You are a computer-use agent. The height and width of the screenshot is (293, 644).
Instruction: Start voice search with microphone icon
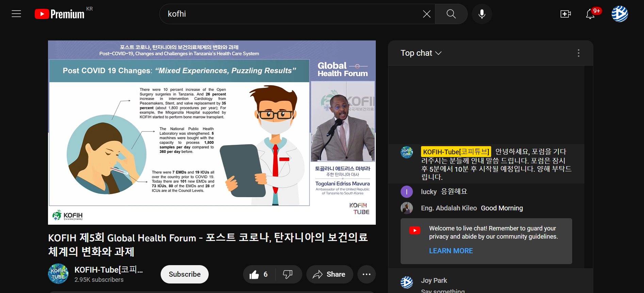tap(482, 14)
